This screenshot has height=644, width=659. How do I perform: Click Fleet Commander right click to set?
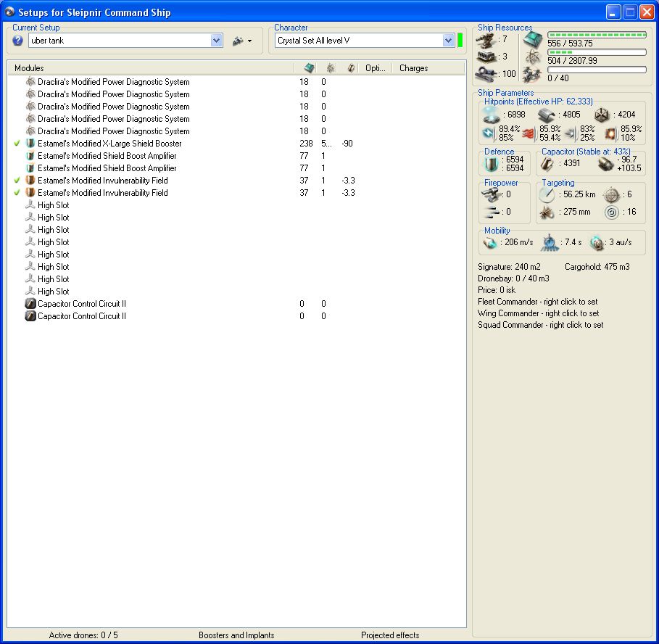(x=537, y=302)
